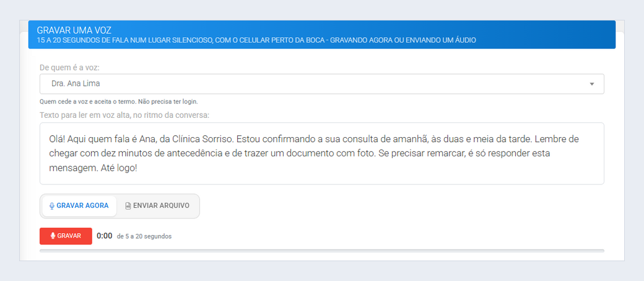Click the dropdown arrow next to Dra. Ana Lima
The width and height of the screenshot is (644, 281).
(x=592, y=84)
